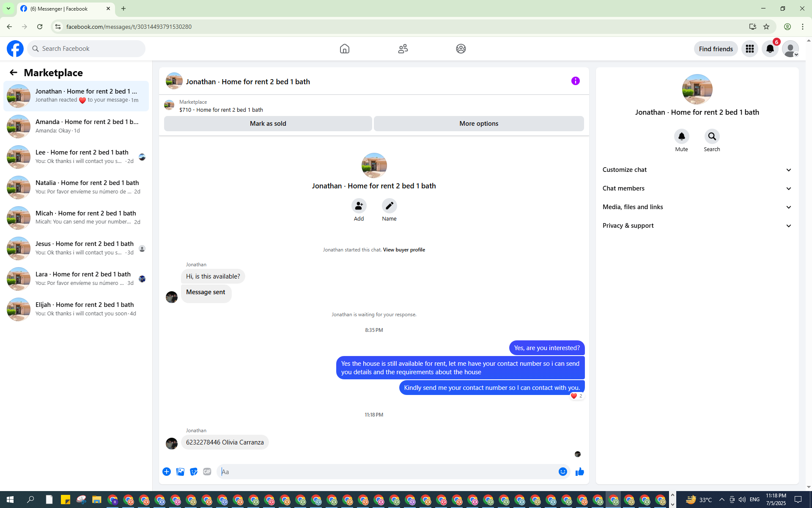The image size is (812, 508).
Task: Open more actions plus icon
Action: (167, 472)
